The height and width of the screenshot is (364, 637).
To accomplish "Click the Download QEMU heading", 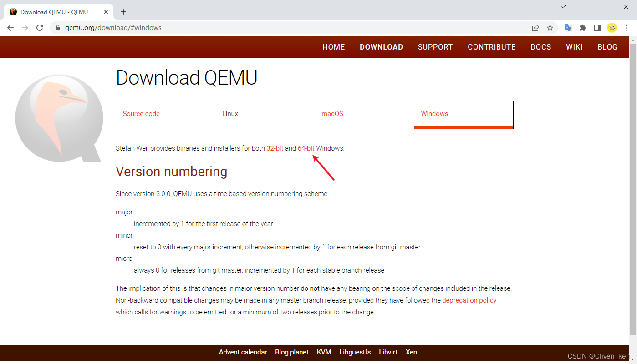I will (187, 78).
